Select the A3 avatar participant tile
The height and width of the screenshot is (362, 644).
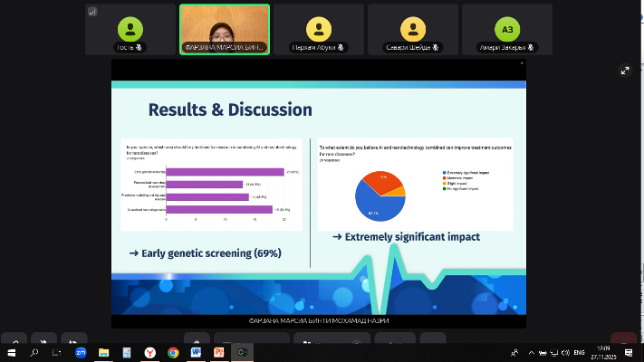(506, 29)
